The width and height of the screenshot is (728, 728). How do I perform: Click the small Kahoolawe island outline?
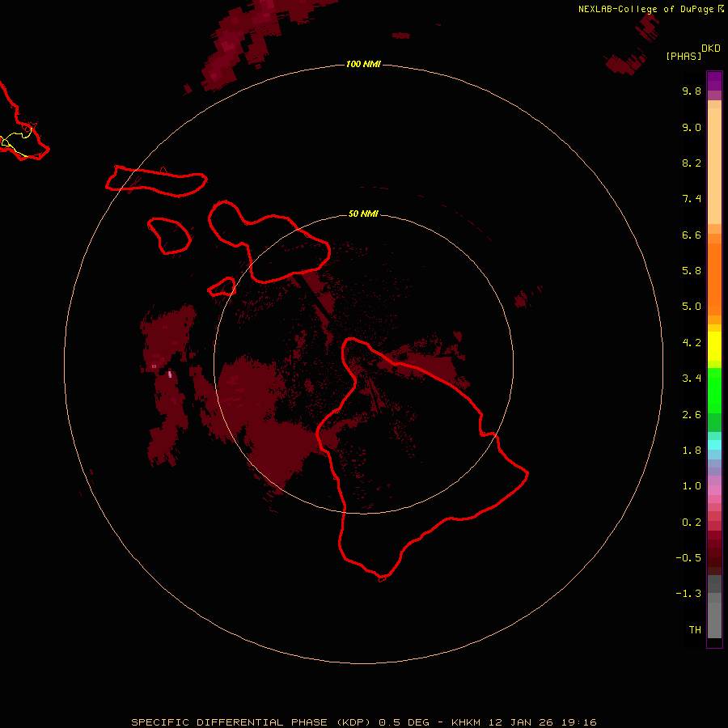[222, 287]
